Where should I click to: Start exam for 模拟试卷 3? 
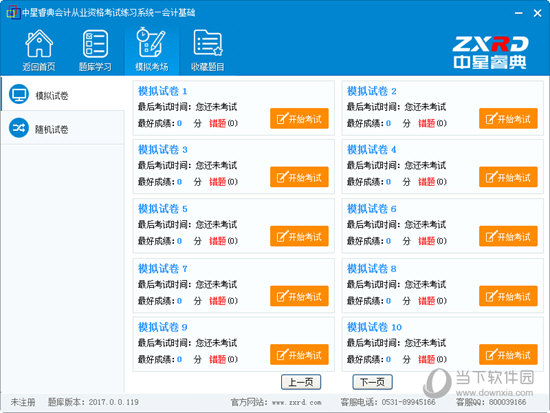[299, 177]
